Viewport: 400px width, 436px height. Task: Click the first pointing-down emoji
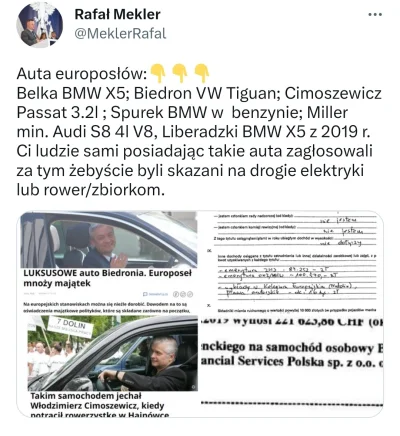click(x=158, y=74)
